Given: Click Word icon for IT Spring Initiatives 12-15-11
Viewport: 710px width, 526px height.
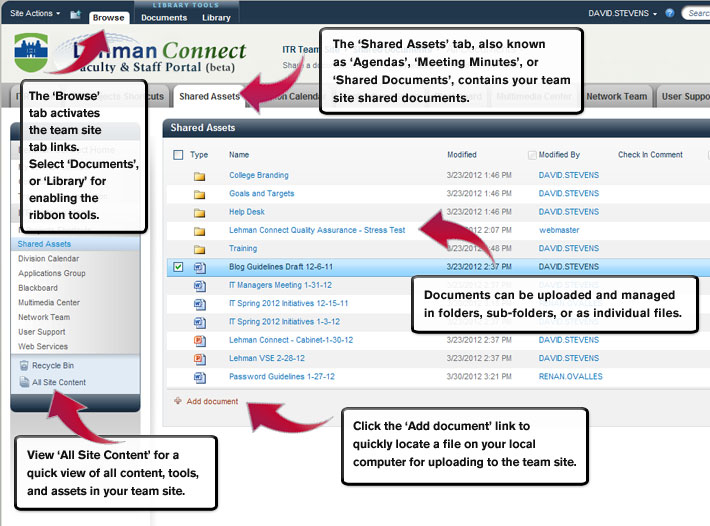Looking at the screenshot, I should pyautogui.click(x=200, y=304).
